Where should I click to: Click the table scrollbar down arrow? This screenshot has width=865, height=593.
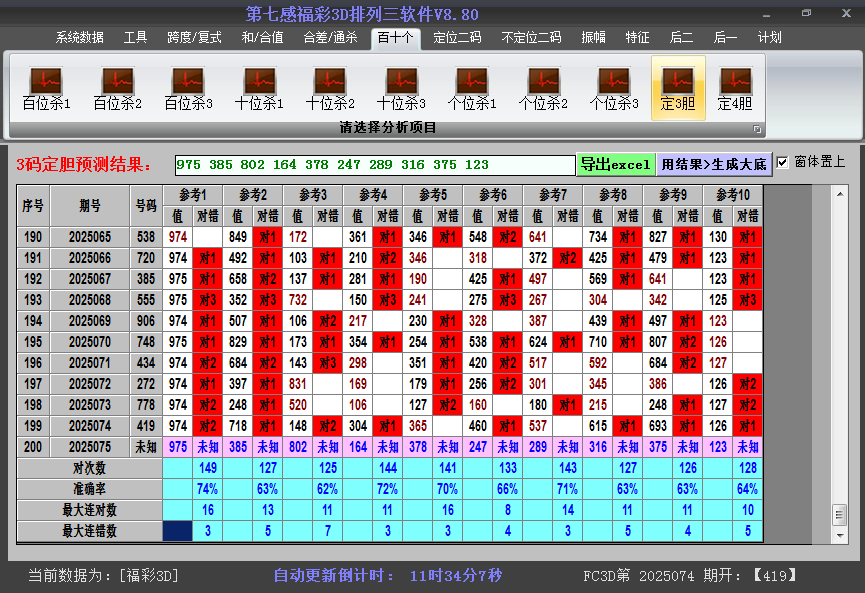tap(840, 535)
